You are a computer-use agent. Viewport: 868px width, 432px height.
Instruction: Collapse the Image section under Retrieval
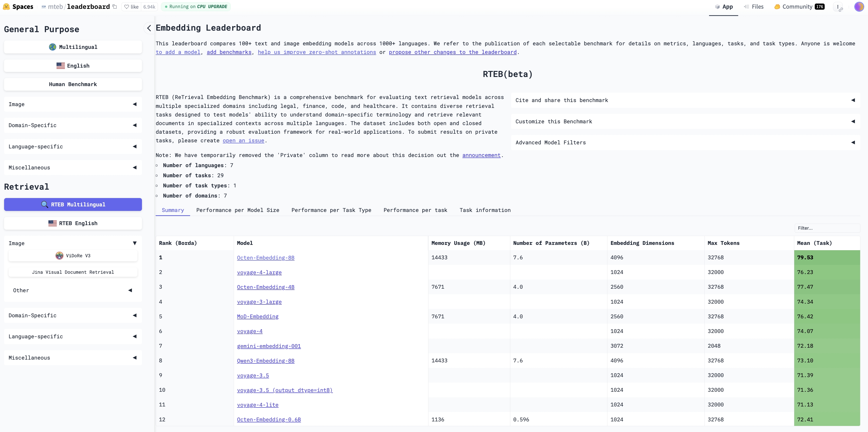pyautogui.click(x=73, y=243)
